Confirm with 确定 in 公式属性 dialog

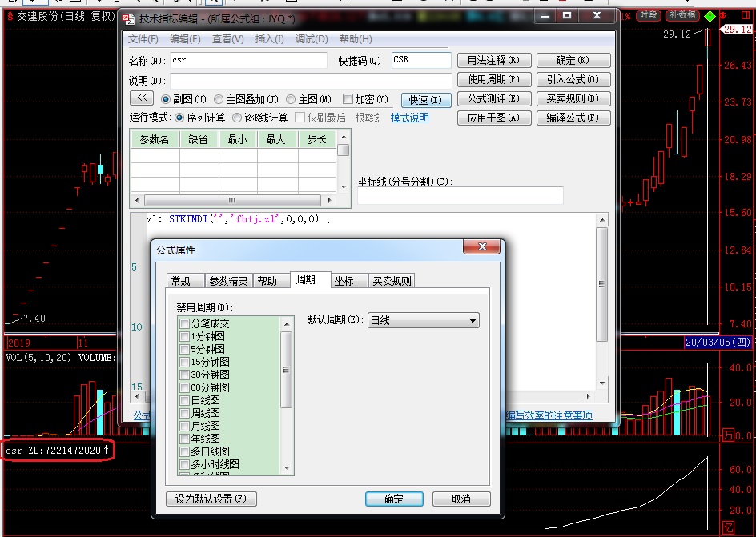(394, 499)
